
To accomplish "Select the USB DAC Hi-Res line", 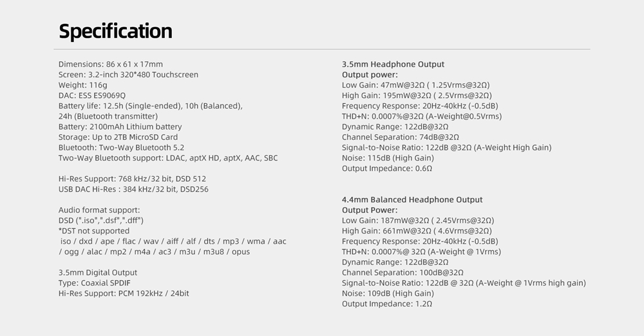I will click(x=133, y=189).
